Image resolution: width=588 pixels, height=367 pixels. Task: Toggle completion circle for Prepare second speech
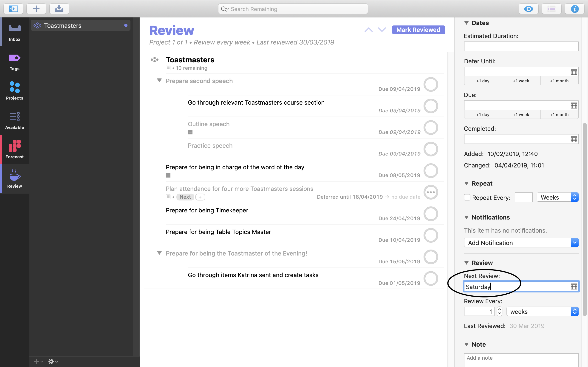431,85
